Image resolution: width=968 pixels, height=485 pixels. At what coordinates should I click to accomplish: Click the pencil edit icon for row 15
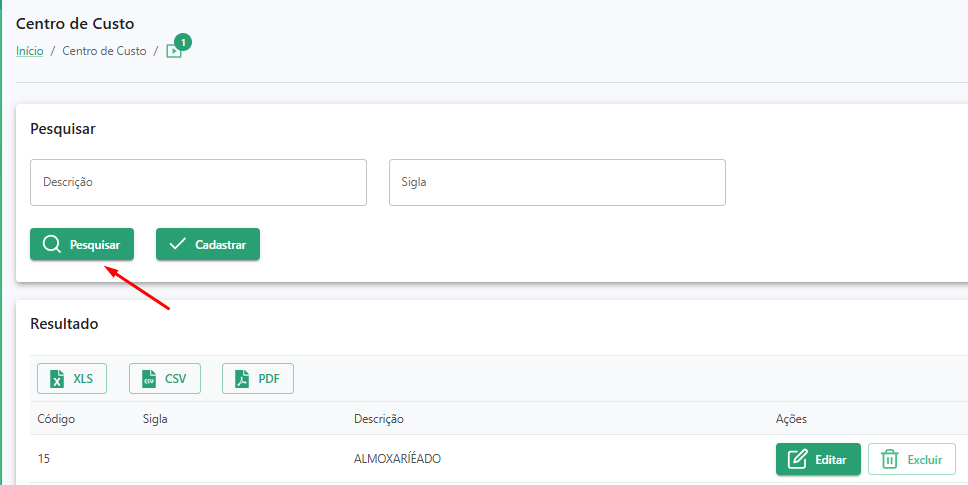pyautogui.click(x=798, y=459)
